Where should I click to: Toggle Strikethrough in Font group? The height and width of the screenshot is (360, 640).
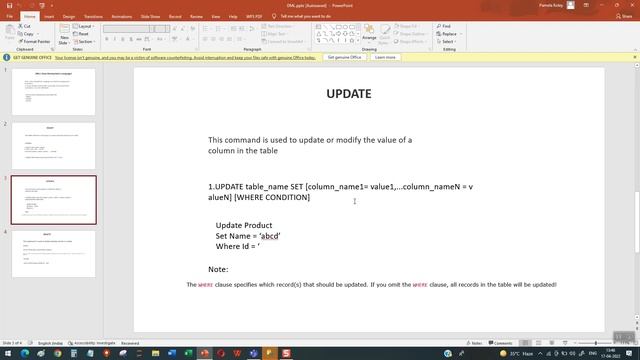(139, 39)
